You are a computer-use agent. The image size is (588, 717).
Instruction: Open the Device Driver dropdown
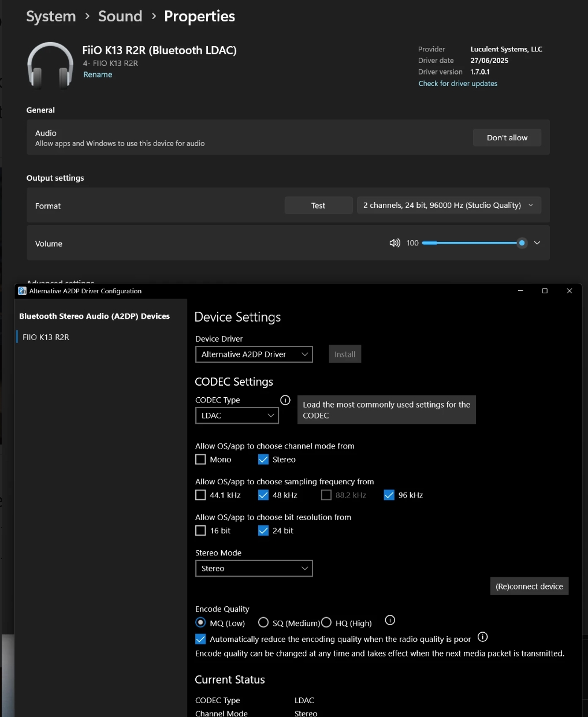pyautogui.click(x=254, y=354)
